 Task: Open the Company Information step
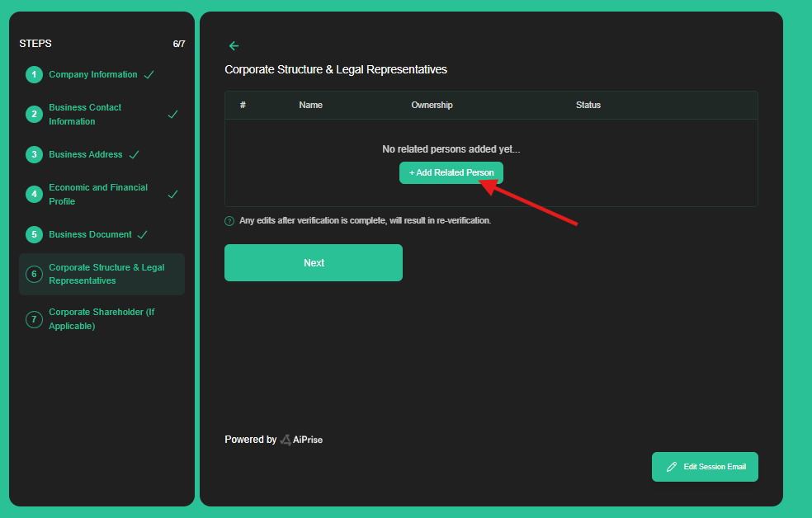(x=93, y=74)
